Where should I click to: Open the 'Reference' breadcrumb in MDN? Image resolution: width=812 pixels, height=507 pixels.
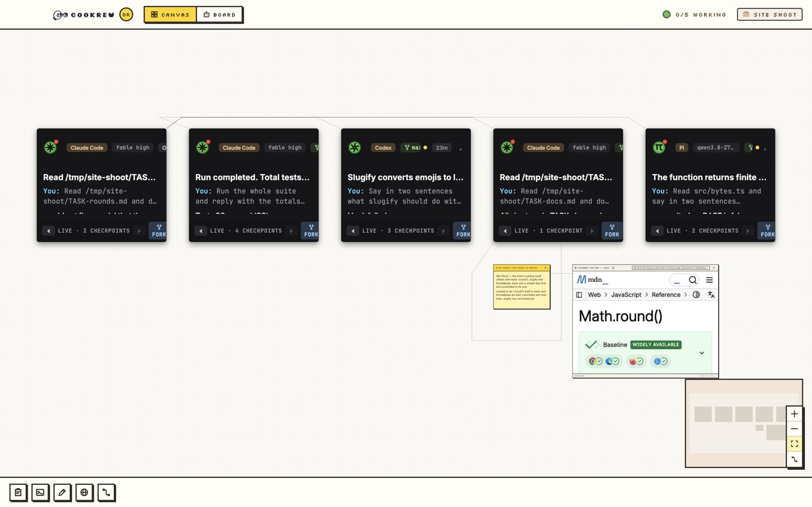[666, 295]
